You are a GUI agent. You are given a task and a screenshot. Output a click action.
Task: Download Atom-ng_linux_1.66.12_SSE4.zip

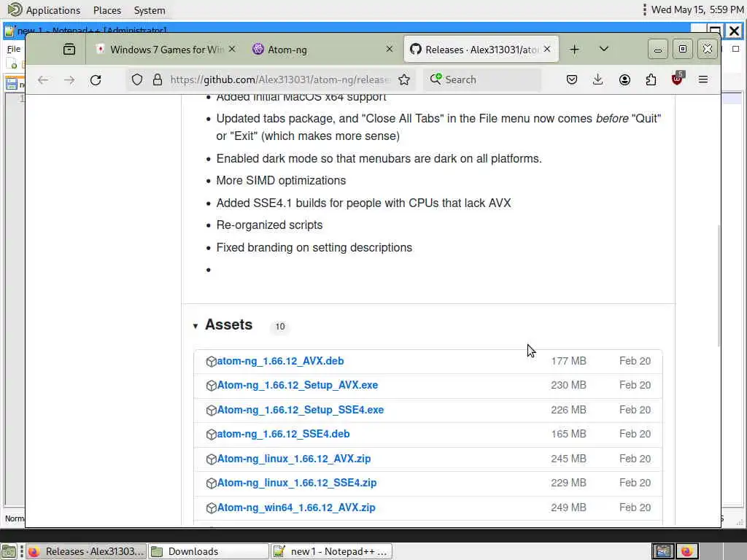297,483
